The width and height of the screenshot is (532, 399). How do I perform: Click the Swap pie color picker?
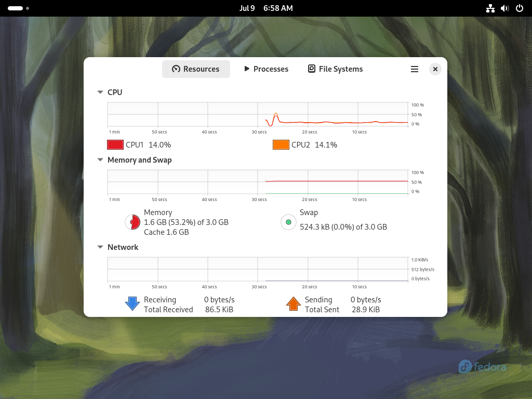[x=288, y=222]
